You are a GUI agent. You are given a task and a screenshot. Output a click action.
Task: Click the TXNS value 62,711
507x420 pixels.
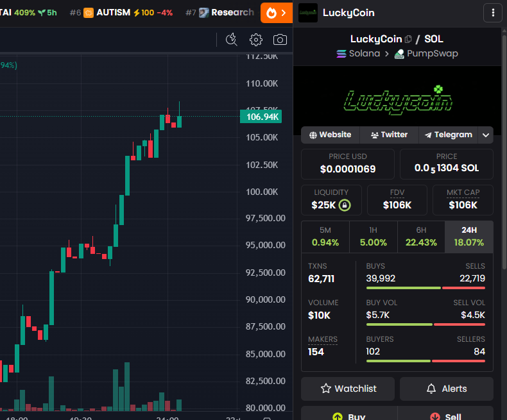coord(321,279)
